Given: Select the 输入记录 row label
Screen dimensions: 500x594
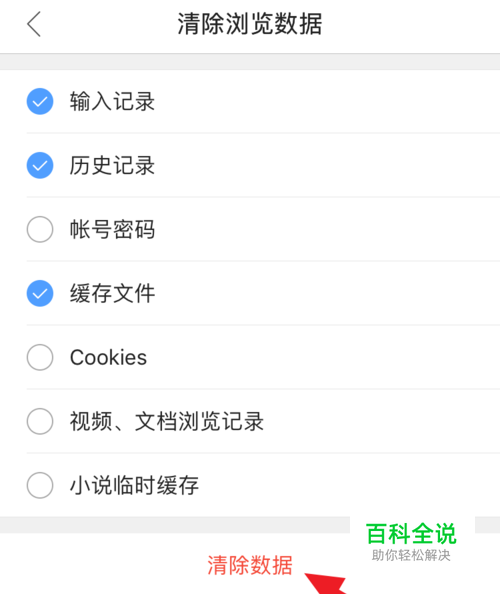Looking at the screenshot, I should point(112,102).
